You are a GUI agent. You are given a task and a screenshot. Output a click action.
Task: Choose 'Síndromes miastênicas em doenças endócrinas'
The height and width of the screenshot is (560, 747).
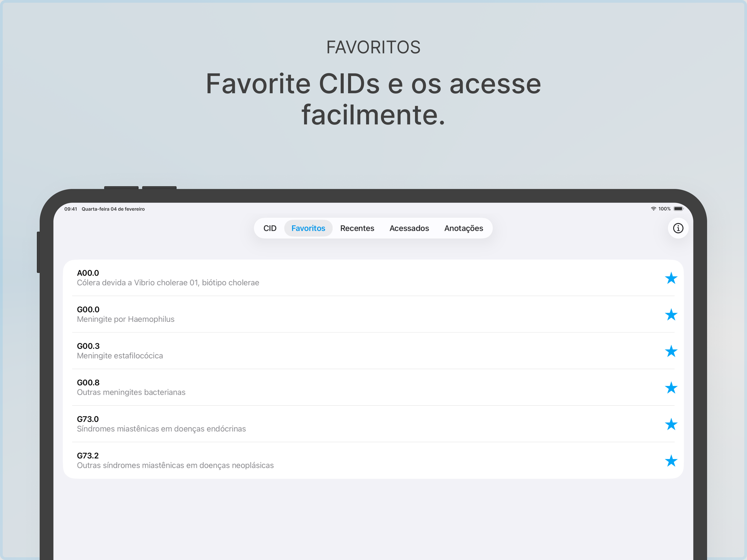[x=161, y=428]
